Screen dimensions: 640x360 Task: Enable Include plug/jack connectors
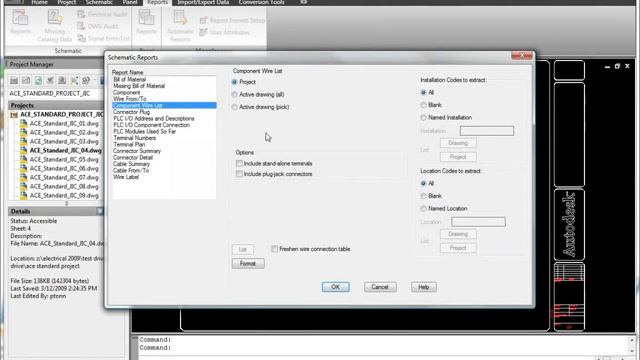click(x=239, y=174)
